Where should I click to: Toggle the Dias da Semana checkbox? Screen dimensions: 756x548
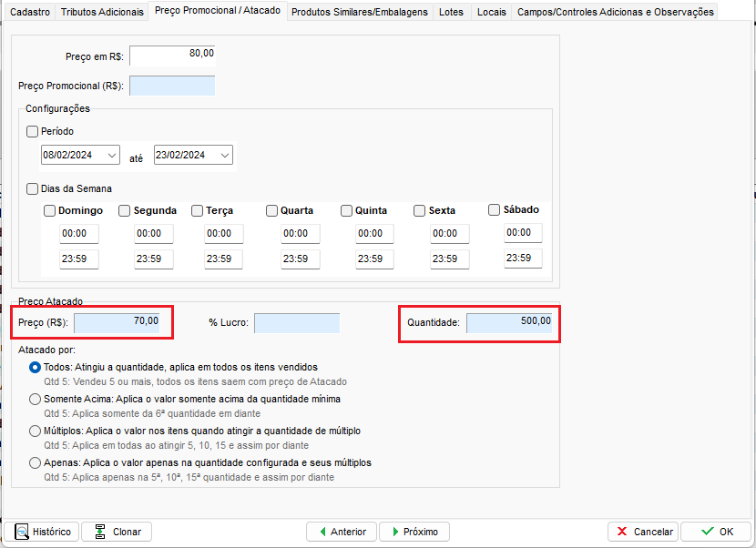(x=33, y=188)
